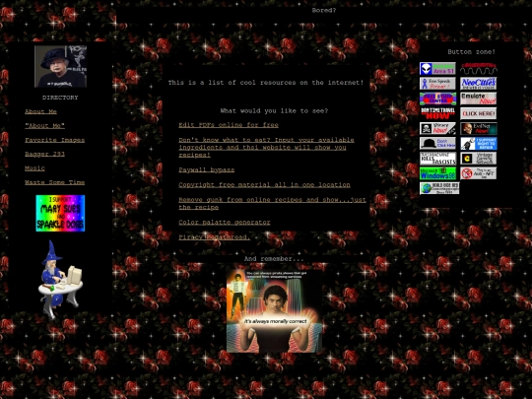Open Copyright free material link

pos(264,185)
